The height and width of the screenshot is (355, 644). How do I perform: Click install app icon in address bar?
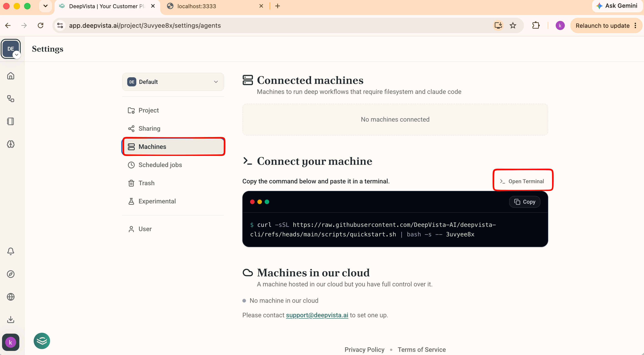(x=498, y=25)
